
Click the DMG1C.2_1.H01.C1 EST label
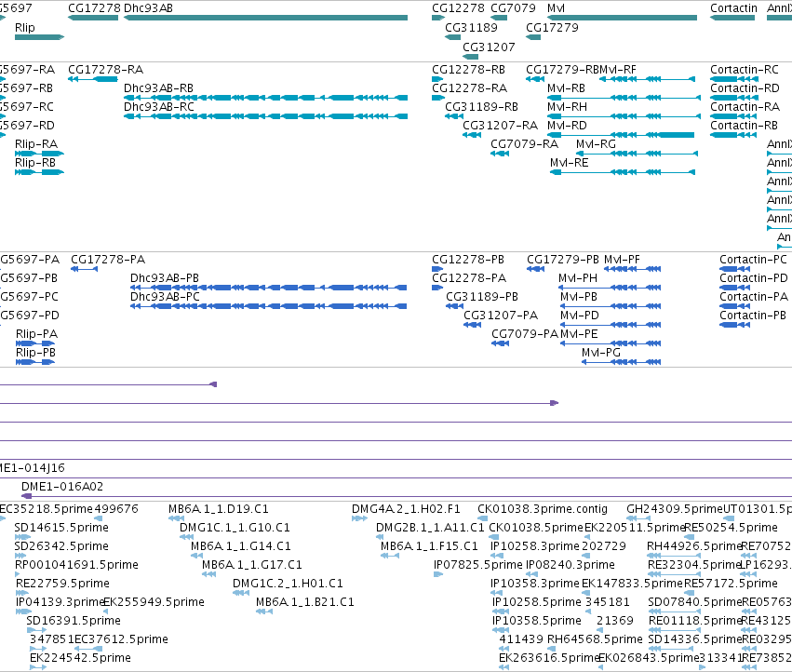pos(288,584)
